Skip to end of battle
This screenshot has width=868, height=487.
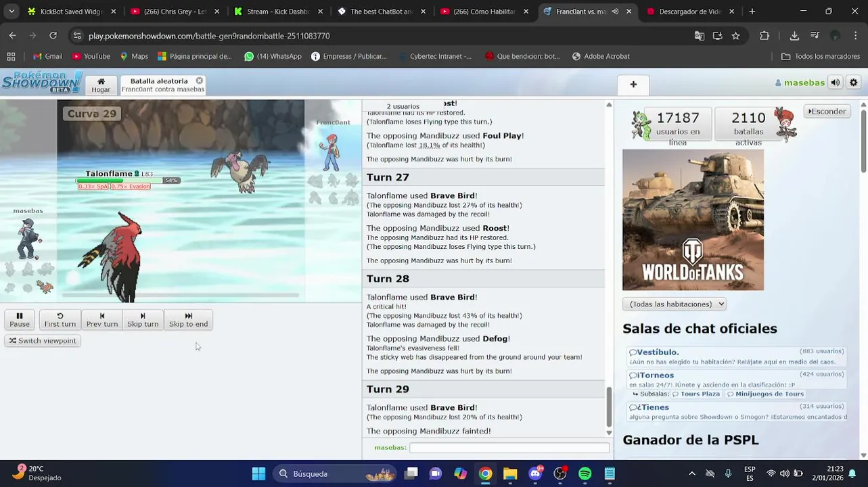click(x=188, y=320)
